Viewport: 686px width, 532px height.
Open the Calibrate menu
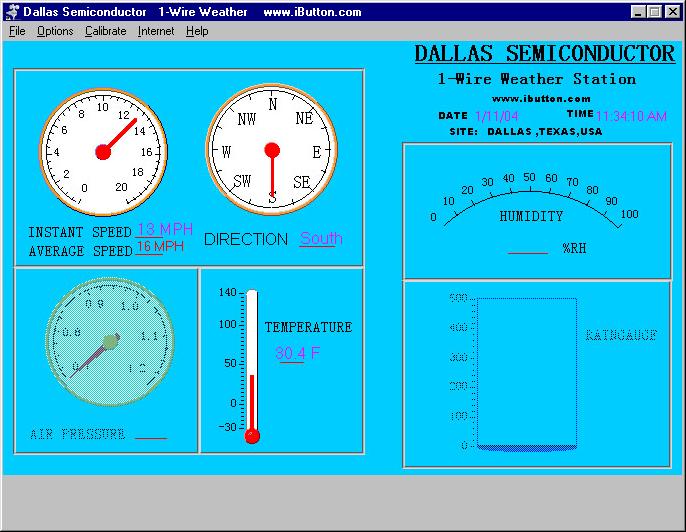tap(105, 31)
